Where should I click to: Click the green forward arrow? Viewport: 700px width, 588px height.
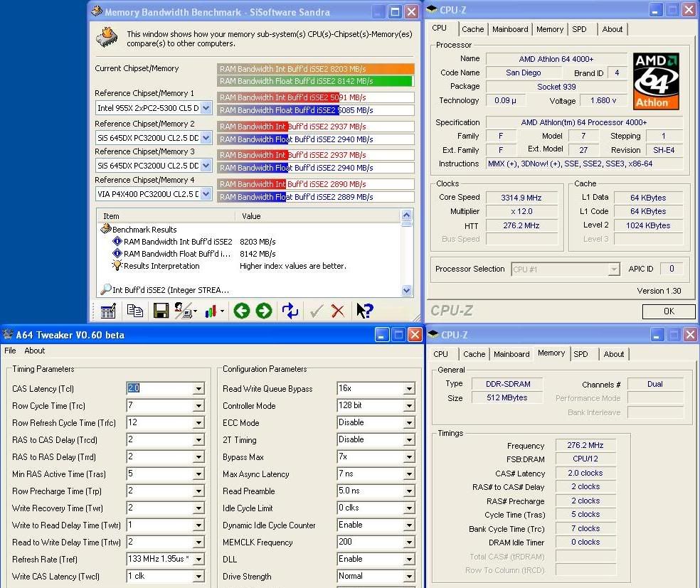(264, 311)
